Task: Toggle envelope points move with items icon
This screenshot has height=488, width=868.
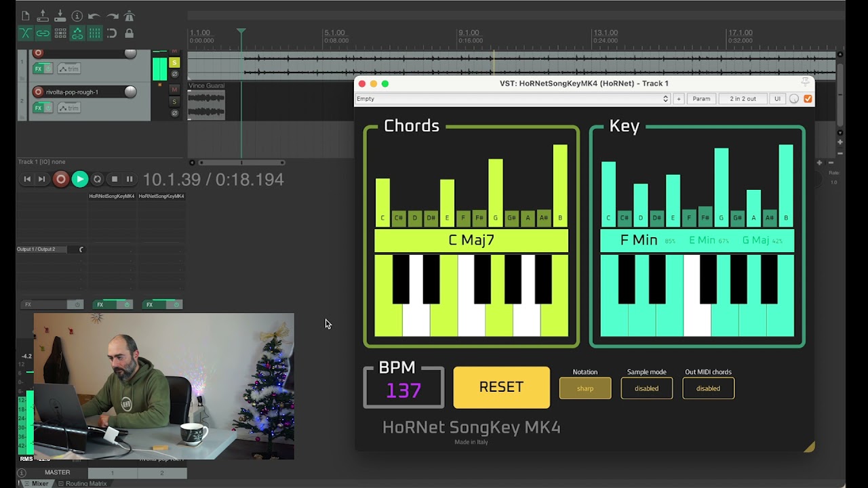Action: [77, 33]
